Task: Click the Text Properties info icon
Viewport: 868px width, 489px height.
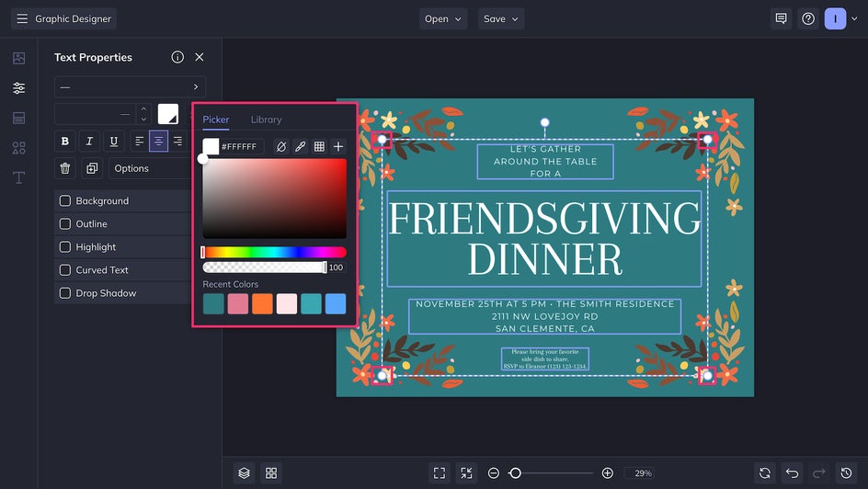Action: pyautogui.click(x=177, y=57)
